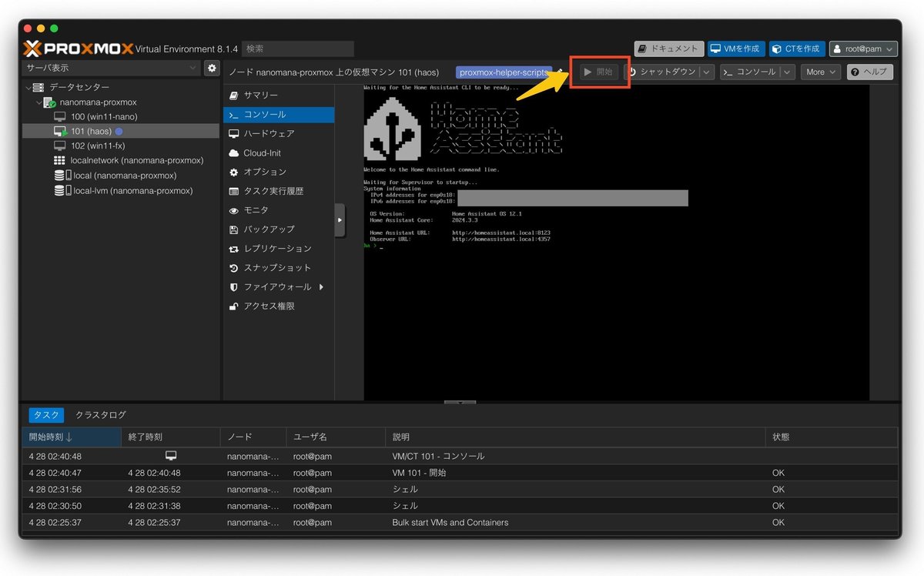Image resolution: width=924 pixels, height=576 pixels.
Task: Open the サマリー summary page
Action: click(x=279, y=95)
